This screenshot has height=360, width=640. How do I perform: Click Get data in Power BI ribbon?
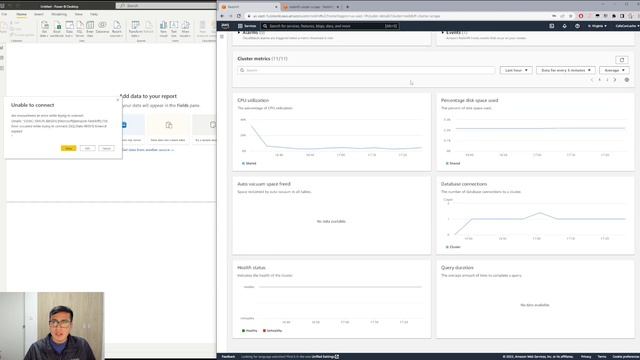(44, 29)
